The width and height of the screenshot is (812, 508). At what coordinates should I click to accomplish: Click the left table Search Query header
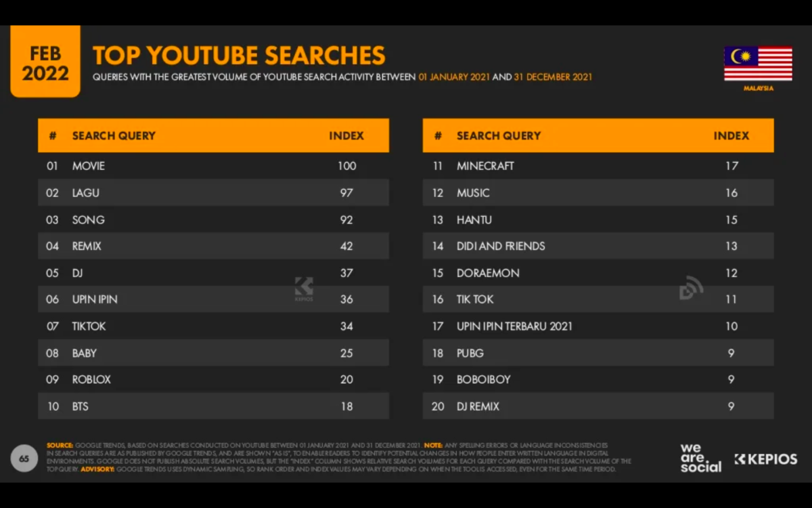click(114, 135)
